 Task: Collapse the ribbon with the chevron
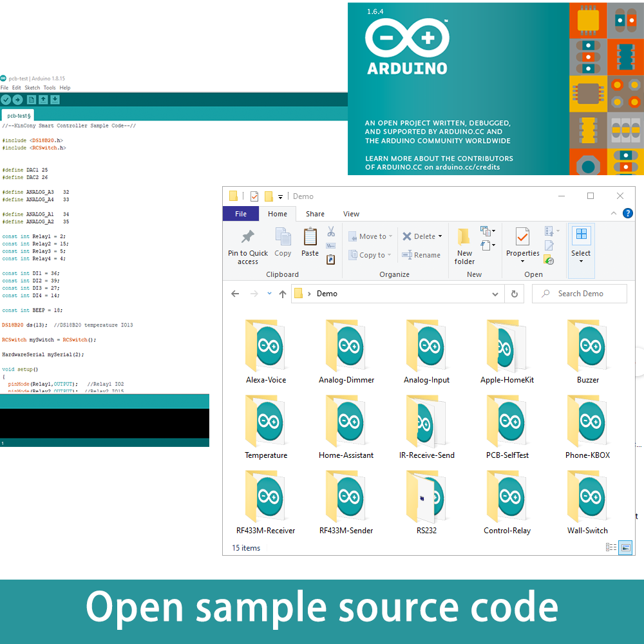[612, 214]
